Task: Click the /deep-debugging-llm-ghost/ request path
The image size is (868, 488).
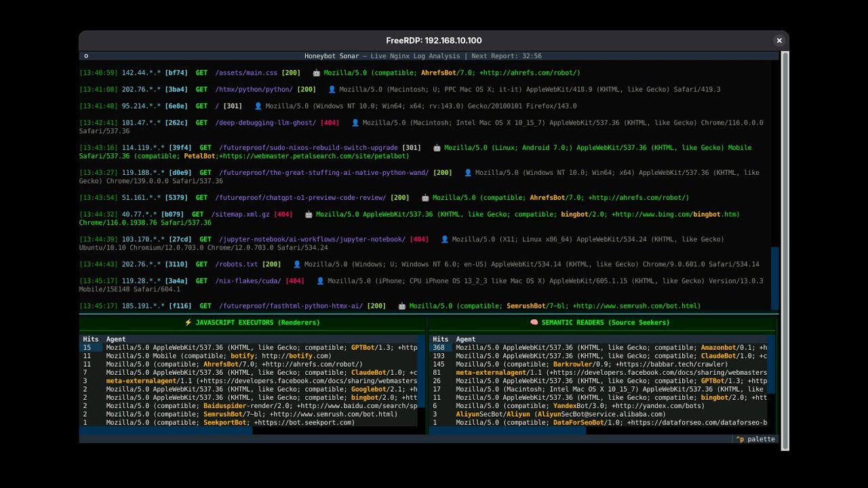Action: (266, 123)
